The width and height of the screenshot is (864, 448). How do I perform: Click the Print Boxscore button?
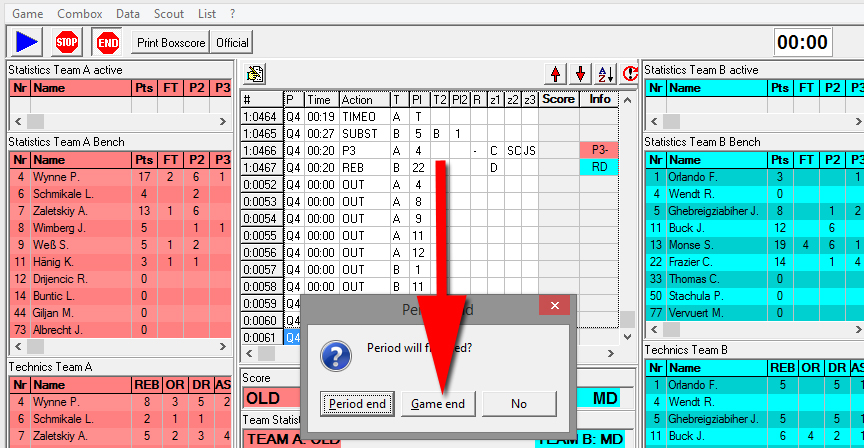pyautogui.click(x=171, y=42)
